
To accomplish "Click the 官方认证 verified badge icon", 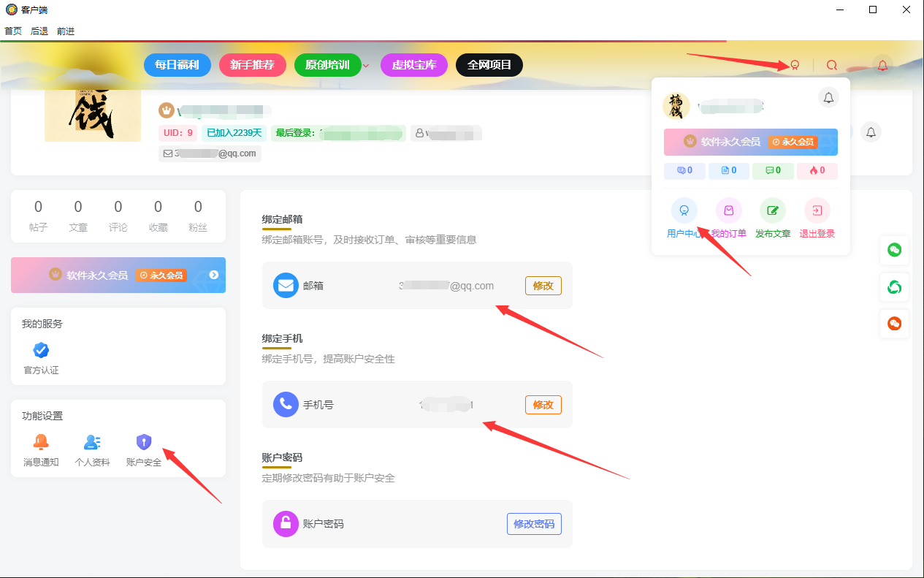I will coord(41,350).
